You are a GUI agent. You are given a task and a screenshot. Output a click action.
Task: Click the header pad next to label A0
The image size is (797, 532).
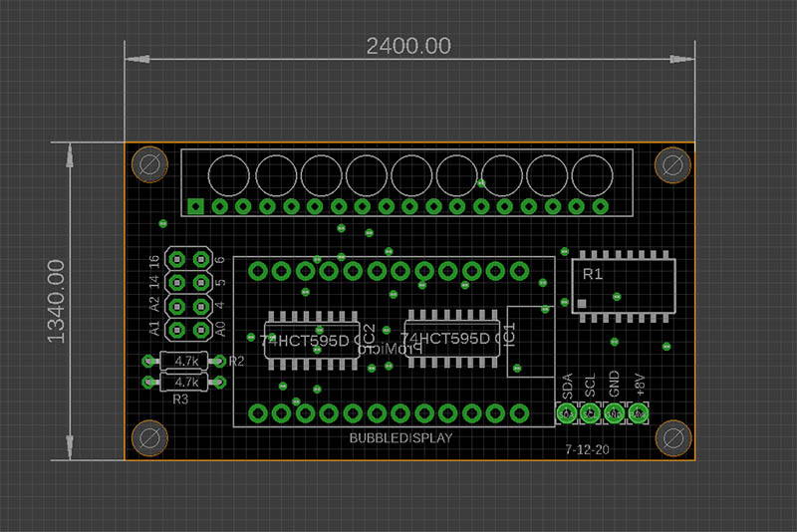coord(200,330)
